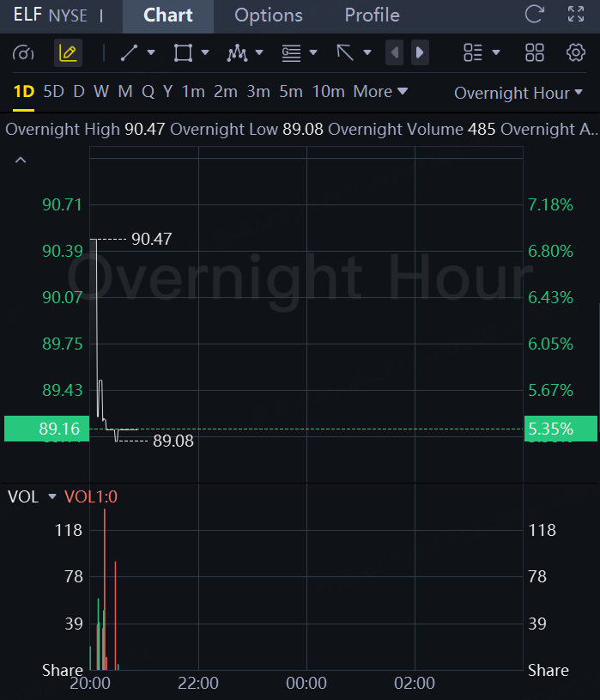This screenshot has height=700, width=600.
Task: Choose the wave pattern drawing tool
Action: 237,53
